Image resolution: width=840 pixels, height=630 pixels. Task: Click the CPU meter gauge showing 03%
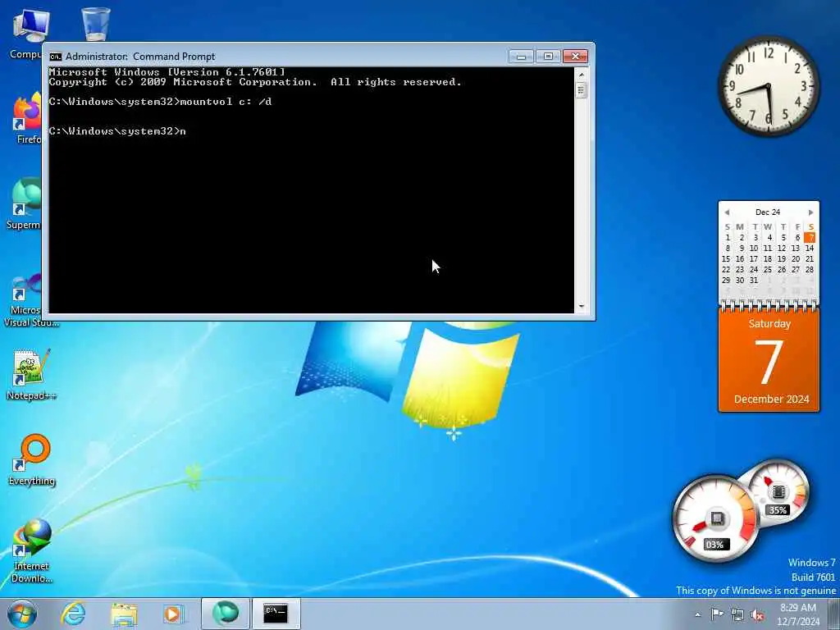click(x=715, y=518)
